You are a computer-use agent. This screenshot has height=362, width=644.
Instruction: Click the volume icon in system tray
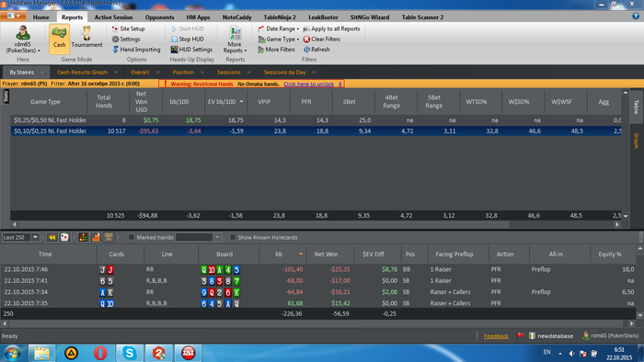[571, 353]
